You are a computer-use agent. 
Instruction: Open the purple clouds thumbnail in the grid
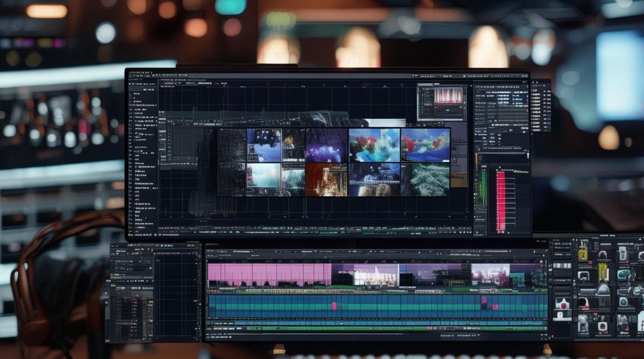[x=327, y=145]
